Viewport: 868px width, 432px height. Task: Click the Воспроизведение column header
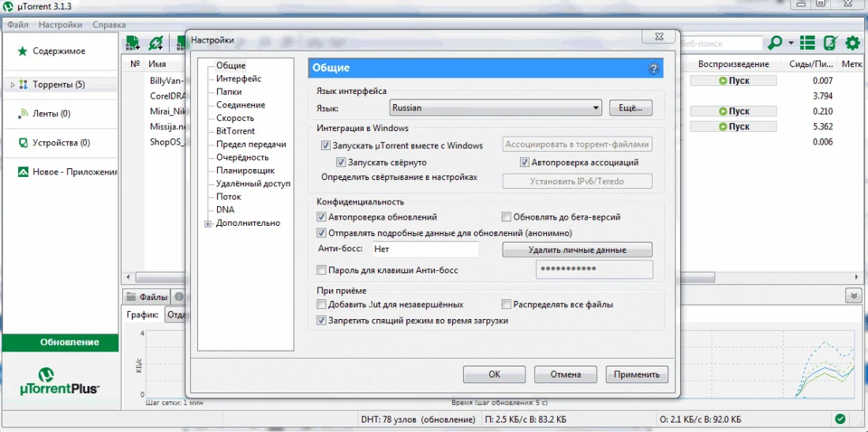point(733,64)
